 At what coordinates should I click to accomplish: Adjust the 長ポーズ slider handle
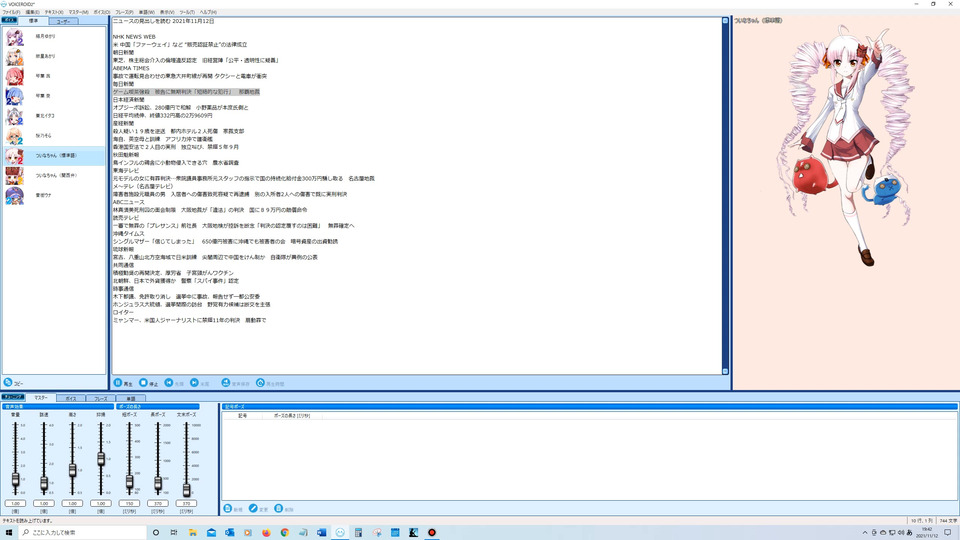point(158,484)
